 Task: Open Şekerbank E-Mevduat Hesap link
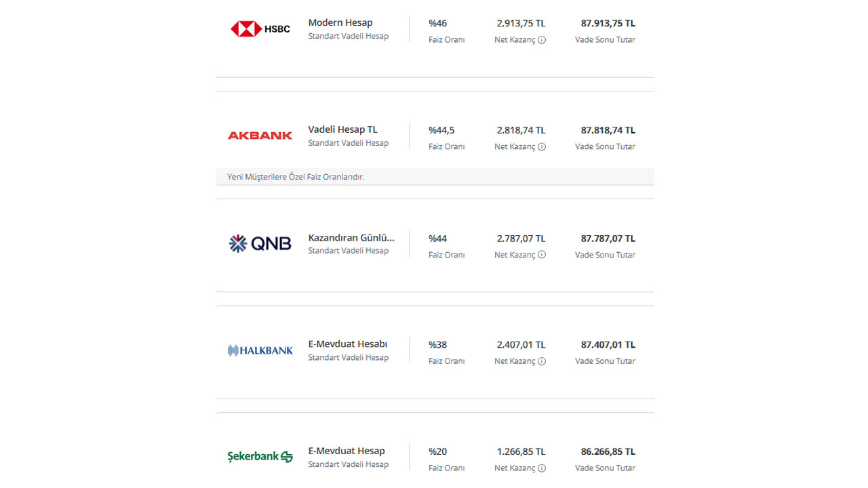point(347,451)
